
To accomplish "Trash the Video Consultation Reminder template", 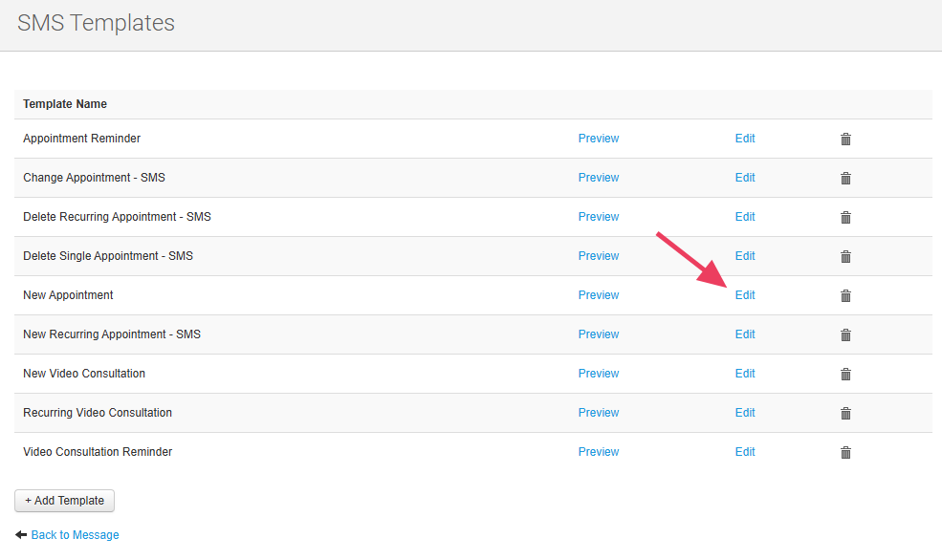I will pos(845,453).
